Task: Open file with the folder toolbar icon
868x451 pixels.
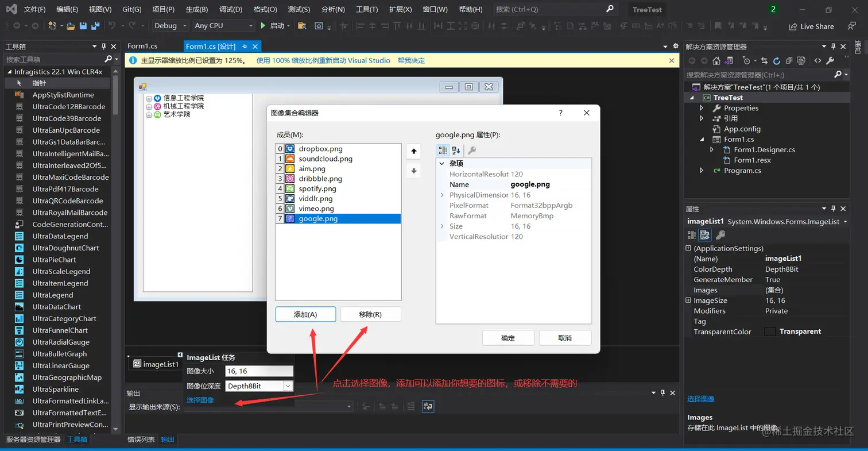Action: click(x=71, y=26)
